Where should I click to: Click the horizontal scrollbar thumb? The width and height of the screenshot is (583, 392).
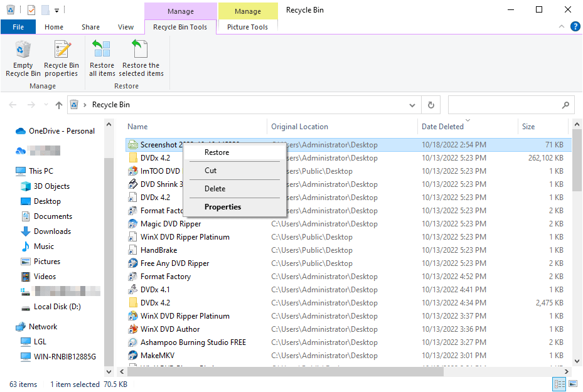click(286, 371)
